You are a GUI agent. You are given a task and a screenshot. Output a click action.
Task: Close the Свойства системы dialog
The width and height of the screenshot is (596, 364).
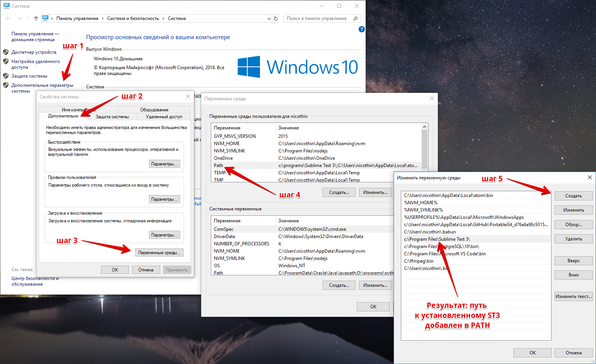(x=188, y=96)
